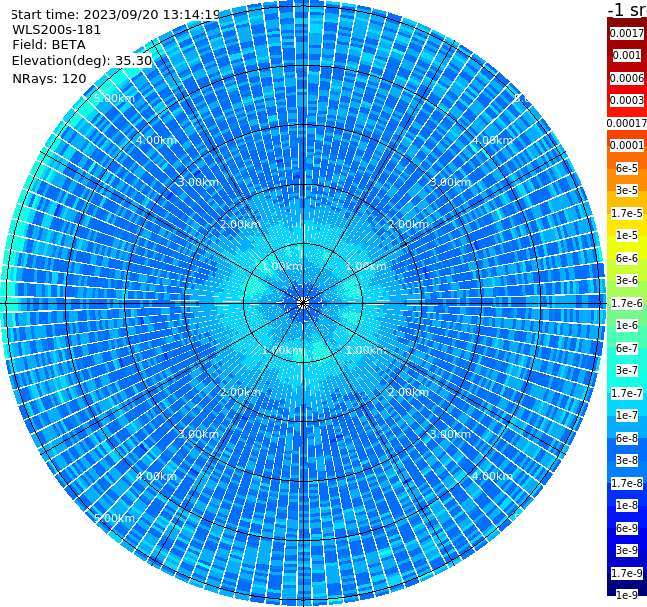
Task: Click the 0.0003 colorbar value
Action: point(627,100)
